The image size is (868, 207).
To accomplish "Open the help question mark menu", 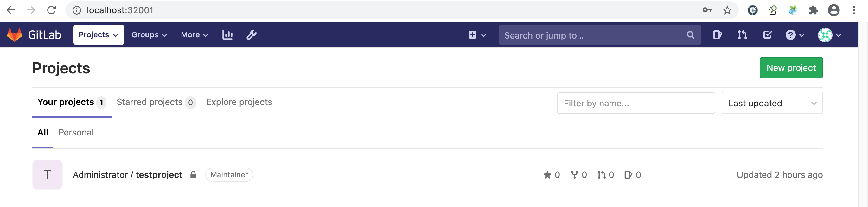I will pyautogui.click(x=791, y=35).
